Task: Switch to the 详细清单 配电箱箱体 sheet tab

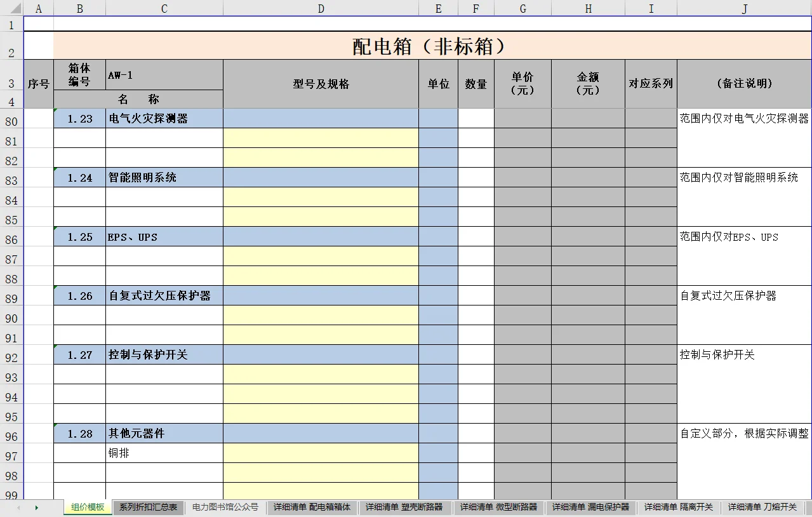Action: pos(312,507)
